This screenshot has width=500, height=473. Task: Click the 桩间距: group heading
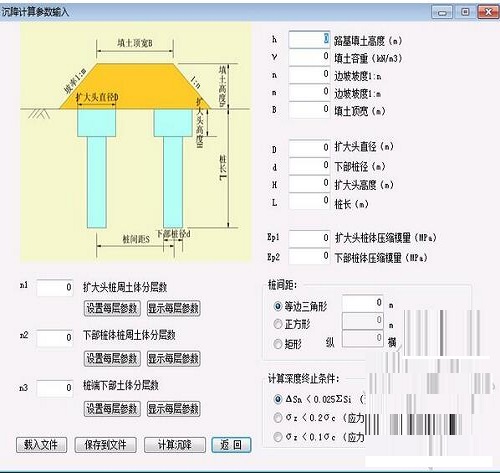282,285
